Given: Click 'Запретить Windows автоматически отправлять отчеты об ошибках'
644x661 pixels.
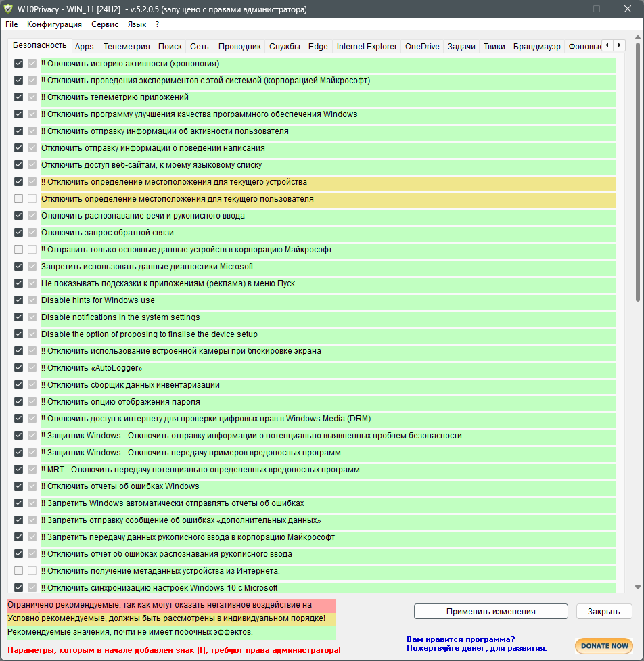Looking at the screenshot, I should [172, 503].
